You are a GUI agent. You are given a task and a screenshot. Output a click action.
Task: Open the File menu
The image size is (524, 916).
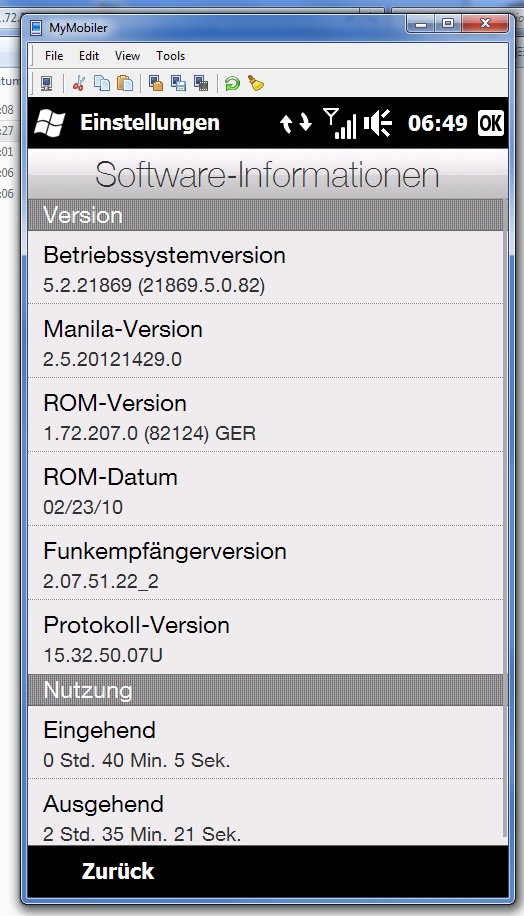[x=54, y=55]
